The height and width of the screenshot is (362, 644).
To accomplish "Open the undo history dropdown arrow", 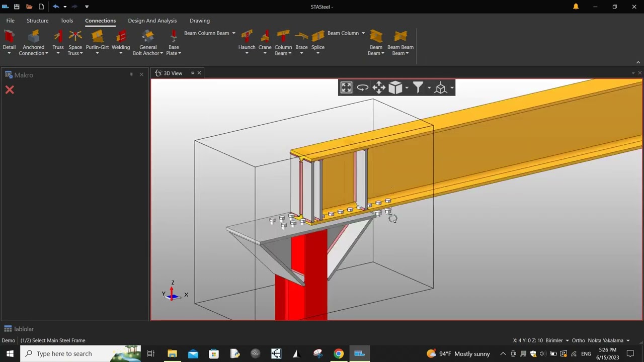I will coord(65,7).
